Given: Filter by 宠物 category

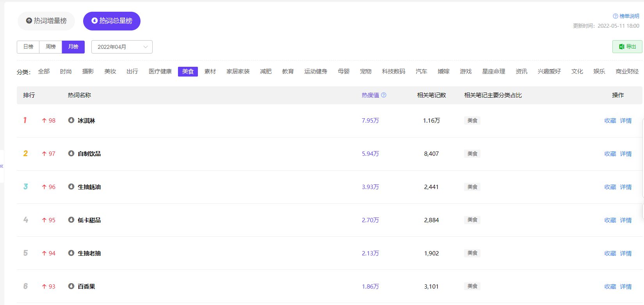Looking at the screenshot, I should tap(366, 71).
